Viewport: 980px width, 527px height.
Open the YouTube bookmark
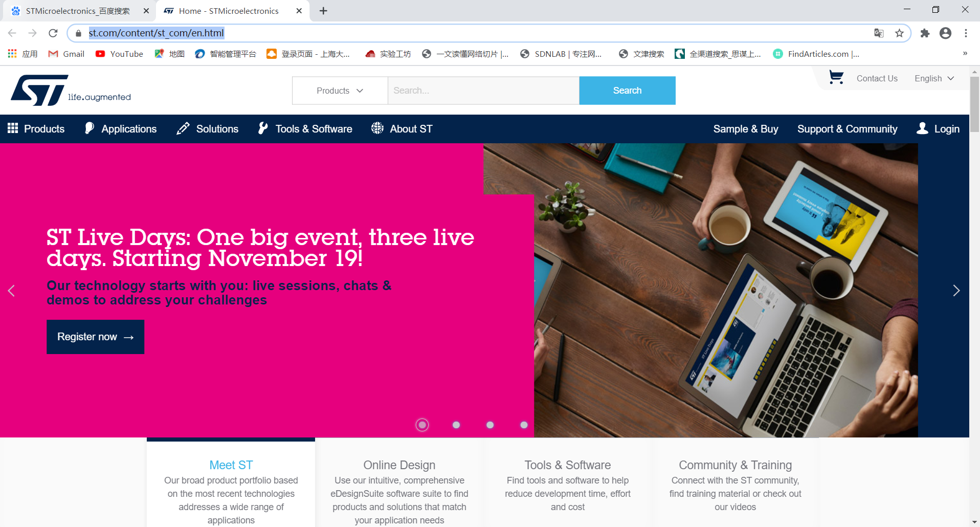(x=119, y=54)
